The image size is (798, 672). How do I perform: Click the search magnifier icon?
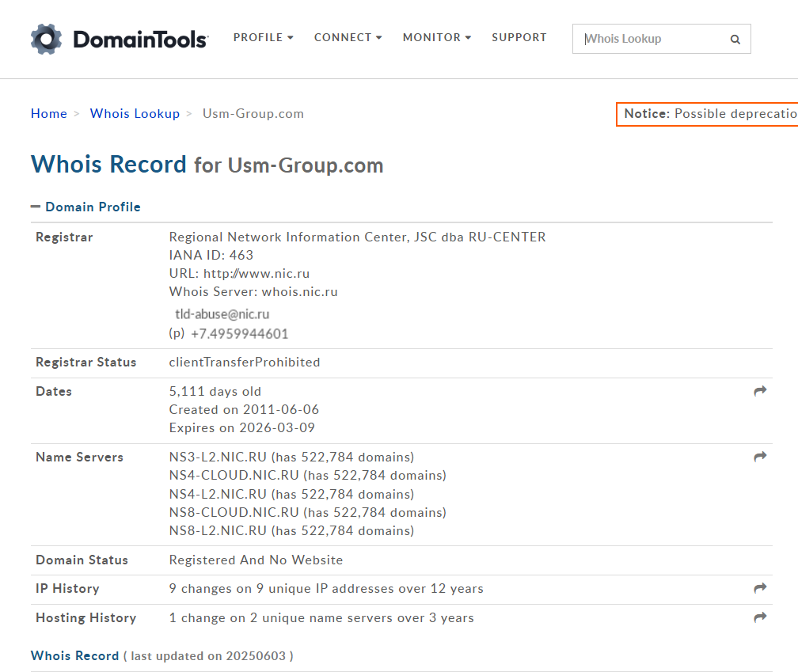735,39
